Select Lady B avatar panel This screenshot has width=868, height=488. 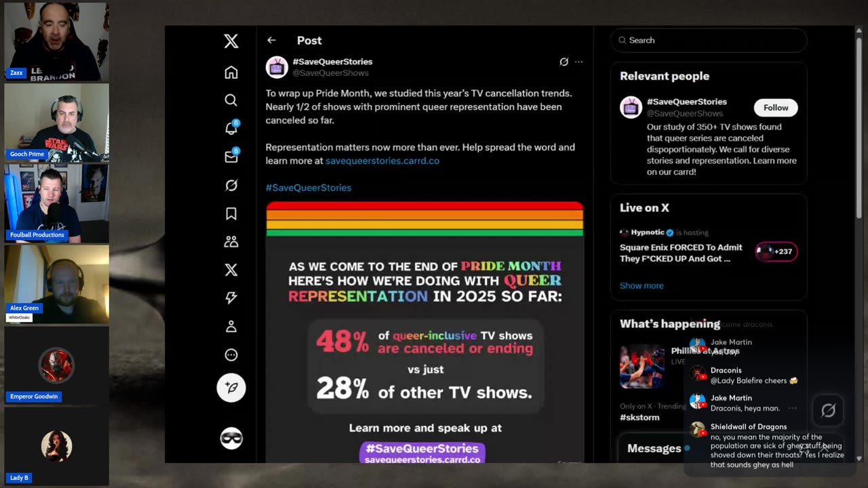56,447
